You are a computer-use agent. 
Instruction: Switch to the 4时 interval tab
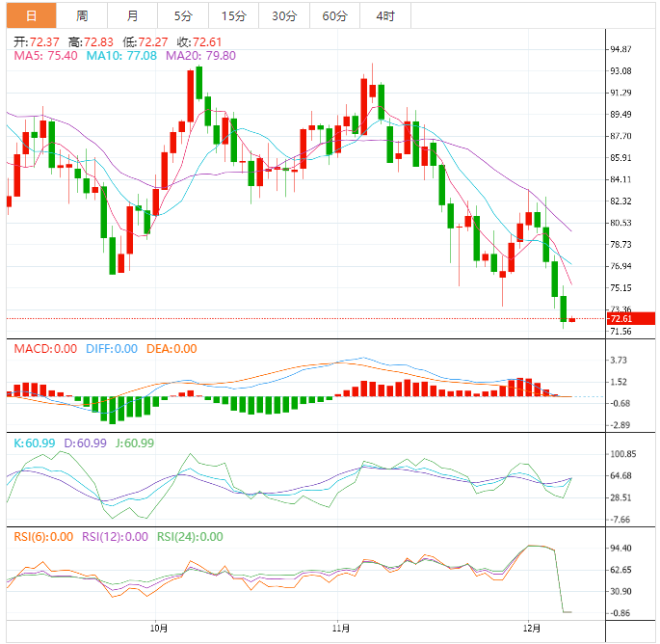coord(384,15)
